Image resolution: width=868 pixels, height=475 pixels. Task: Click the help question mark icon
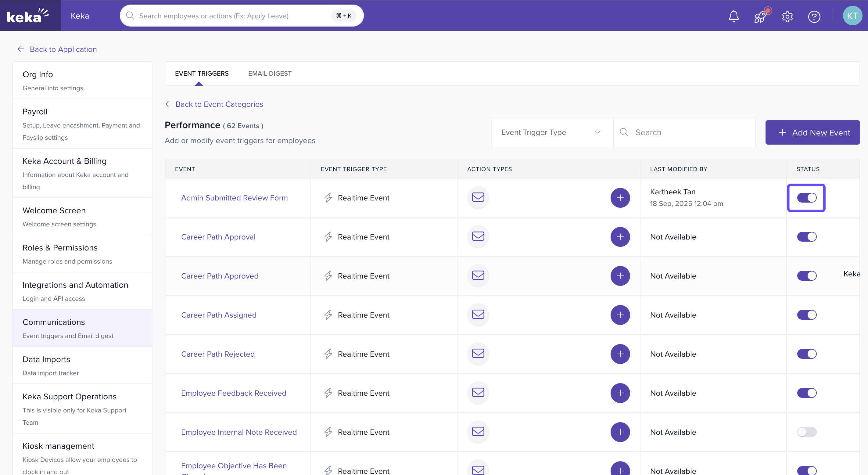tap(814, 16)
